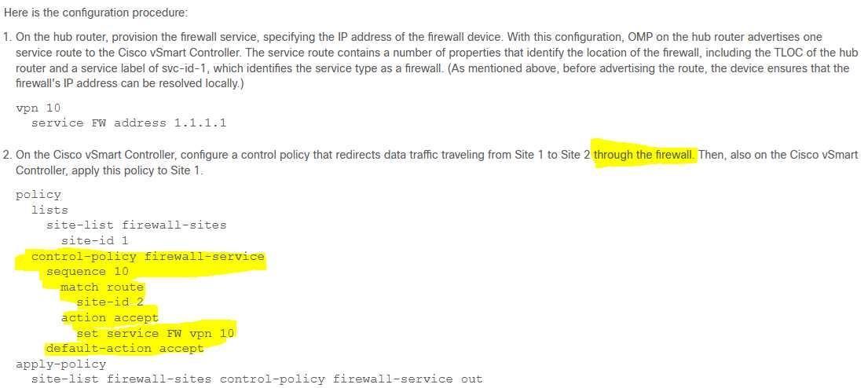Click 'Cisco vSmart Controller' in step one
The height and width of the screenshot is (388, 868).
179,53
